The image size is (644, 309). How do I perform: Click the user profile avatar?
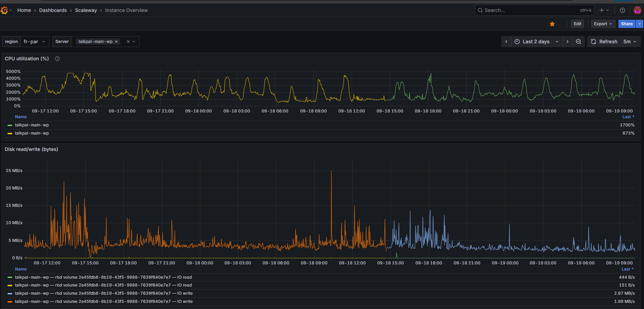click(637, 10)
